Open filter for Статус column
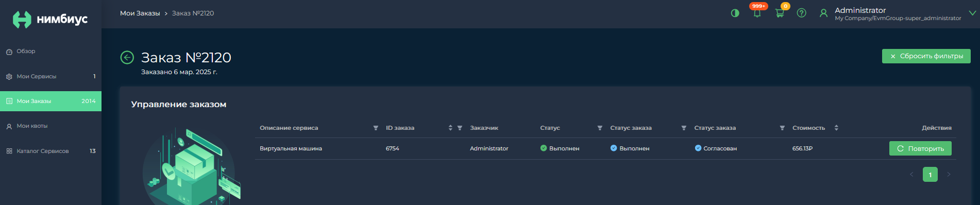The width and height of the screenshot is (980, 205). [x=600, y=128]
